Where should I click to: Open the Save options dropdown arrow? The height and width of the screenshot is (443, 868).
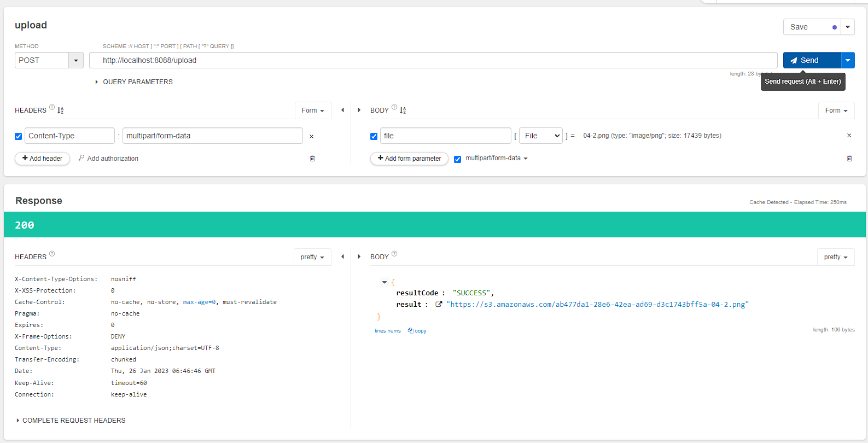click(847, 27)
